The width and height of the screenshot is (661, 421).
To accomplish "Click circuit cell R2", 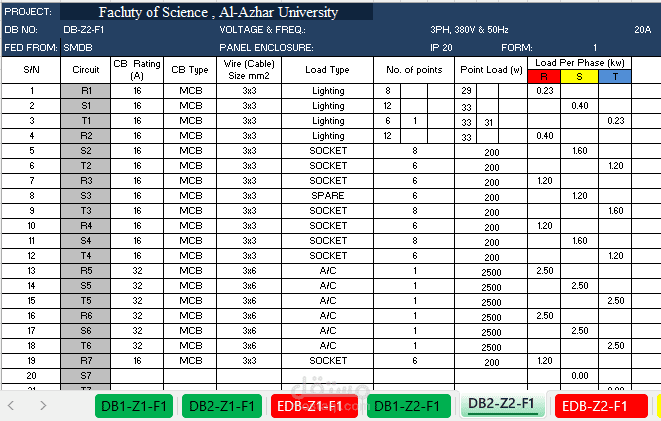I will click(86, 136).
